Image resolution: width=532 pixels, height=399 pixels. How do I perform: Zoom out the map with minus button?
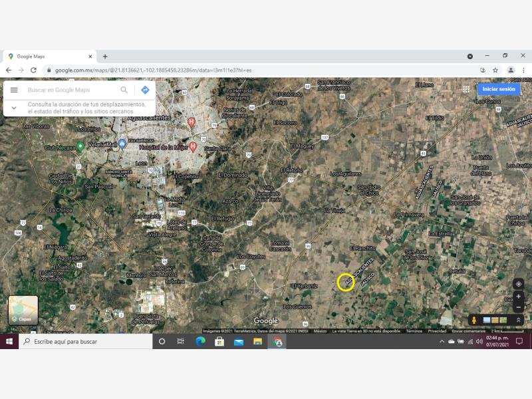pyautogui.click(x=519, y=307)
